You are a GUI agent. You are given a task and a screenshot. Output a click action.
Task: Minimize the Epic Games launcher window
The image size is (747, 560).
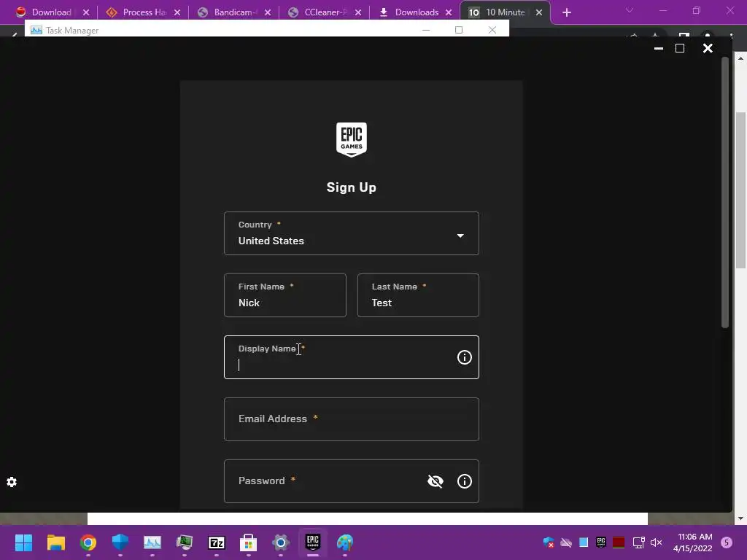[659, 48]
